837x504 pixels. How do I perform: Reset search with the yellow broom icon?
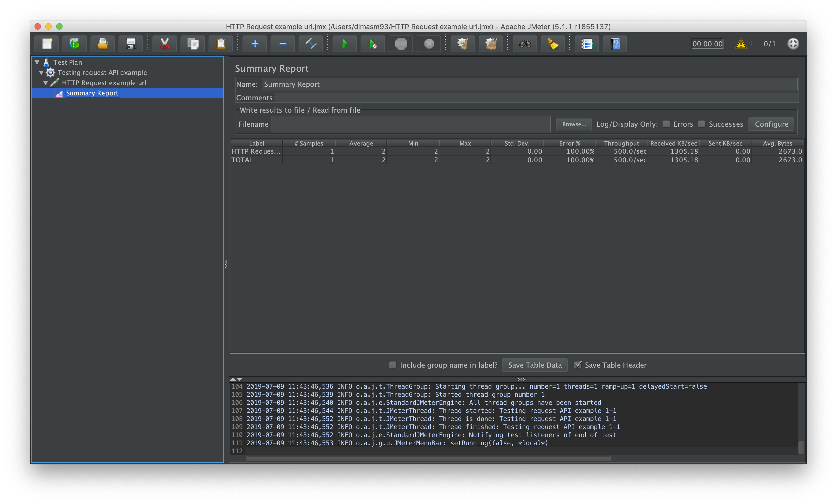[553, 44]
